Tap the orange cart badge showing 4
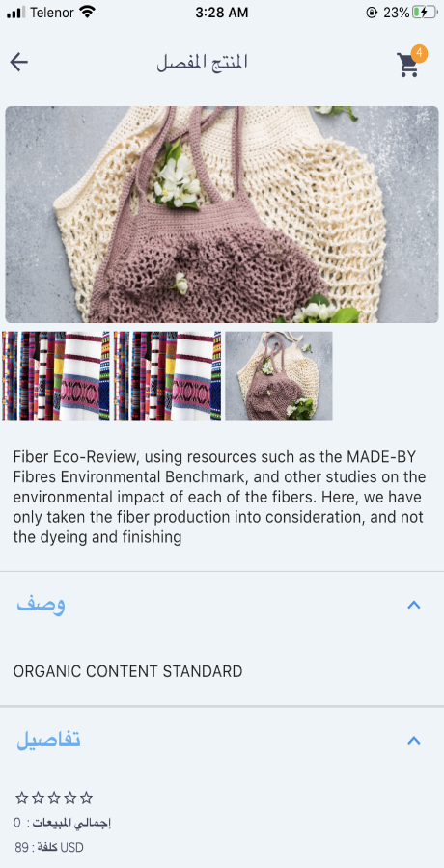Image resolution: width=444 pixels, height=868 pixels. pos(419,53)
